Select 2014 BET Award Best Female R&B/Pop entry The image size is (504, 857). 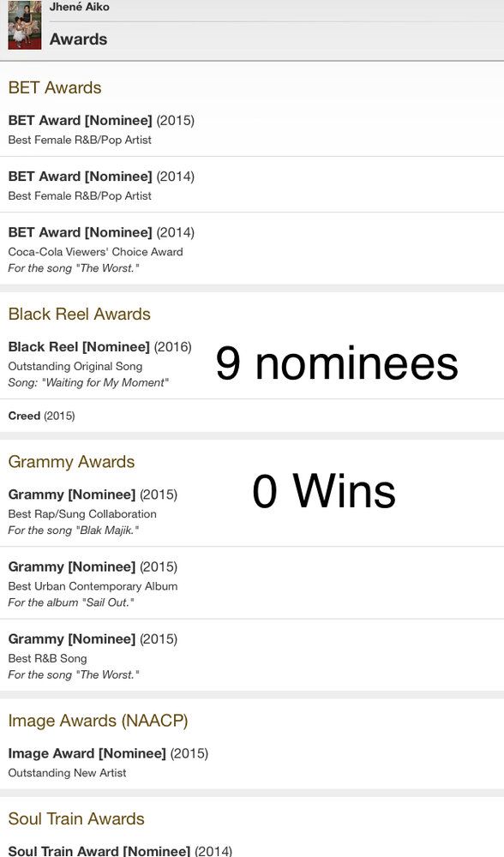pyautogui.click(x=252, y=185)
